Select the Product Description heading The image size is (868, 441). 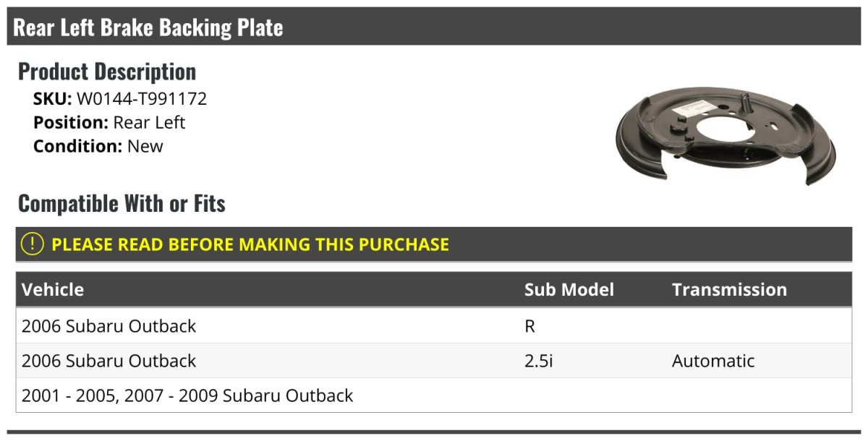107,72
